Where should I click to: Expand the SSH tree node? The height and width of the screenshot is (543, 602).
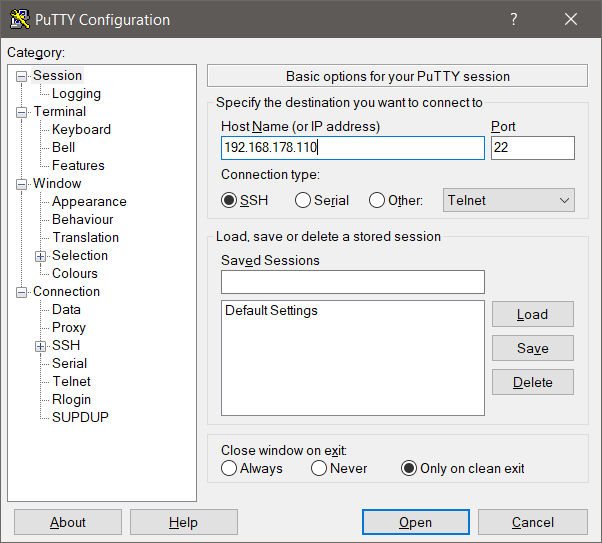(41, 346)
